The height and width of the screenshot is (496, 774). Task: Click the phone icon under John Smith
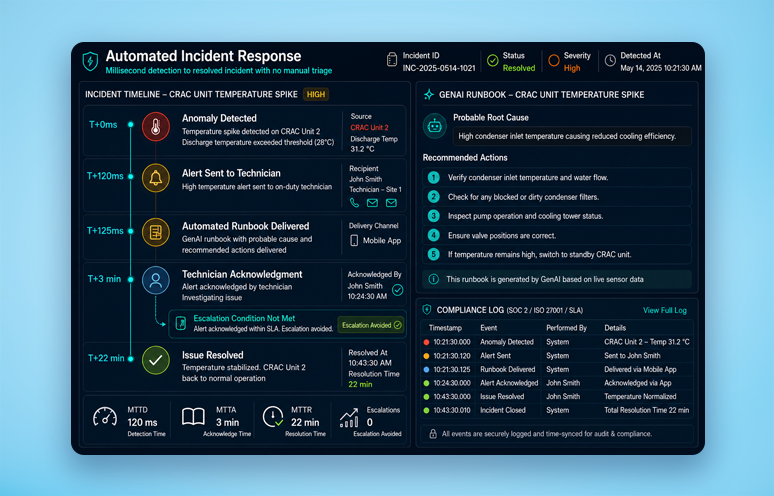354,202
